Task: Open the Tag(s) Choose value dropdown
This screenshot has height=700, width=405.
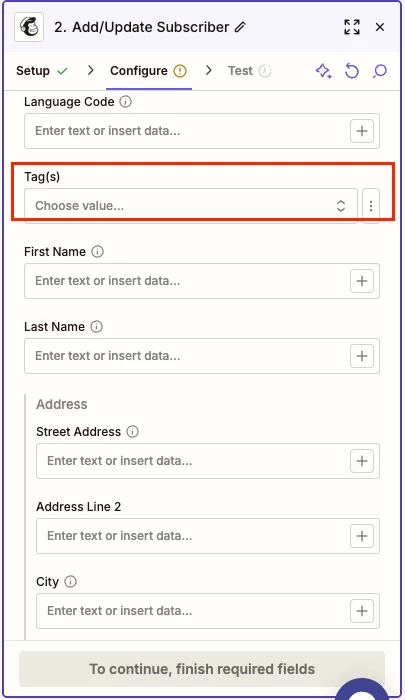Action: pos(191,206)
